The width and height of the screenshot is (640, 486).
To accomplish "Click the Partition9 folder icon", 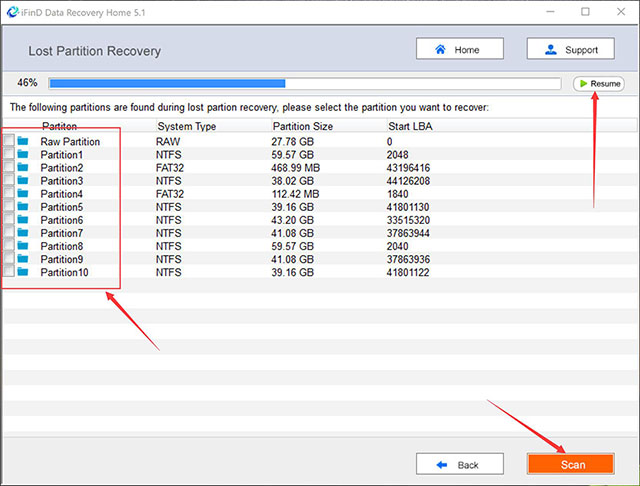I will (23, 259).
